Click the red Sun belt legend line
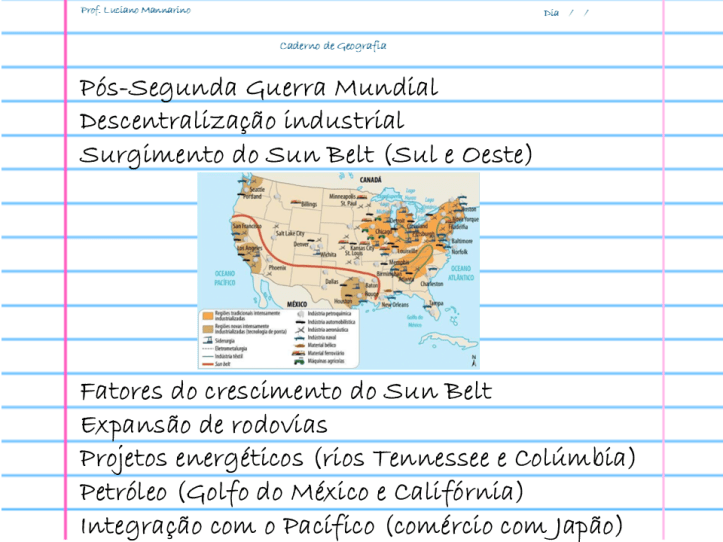The height and width of the screenshot is (542, 723). pyautogui.click(x=207, y=365)
